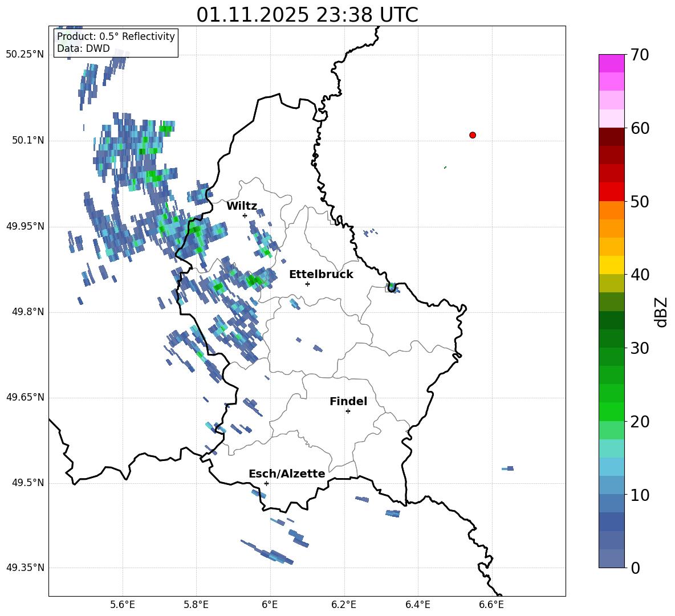This screenshot has width=675, height=616.
Task: Click the 20 tick on colorbar
Action: click(x=640, y=422)
